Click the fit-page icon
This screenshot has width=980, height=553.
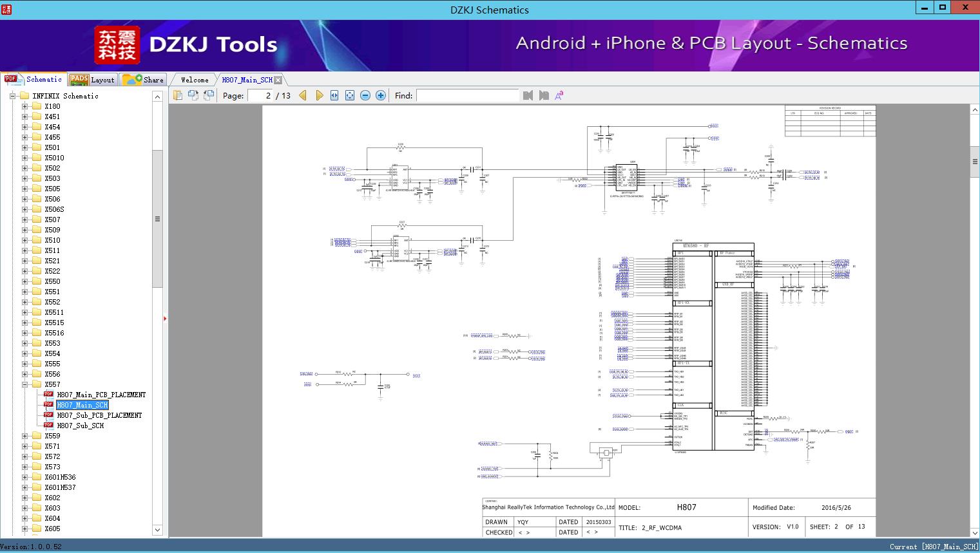[350, 95]
